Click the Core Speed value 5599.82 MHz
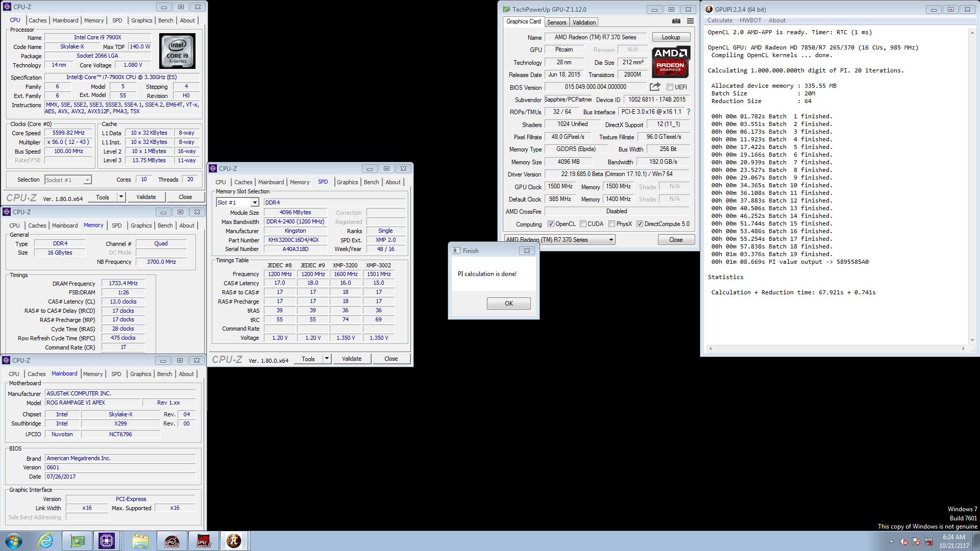The width and height of the screenshot is (980, 551). click(x=68, y=133)
